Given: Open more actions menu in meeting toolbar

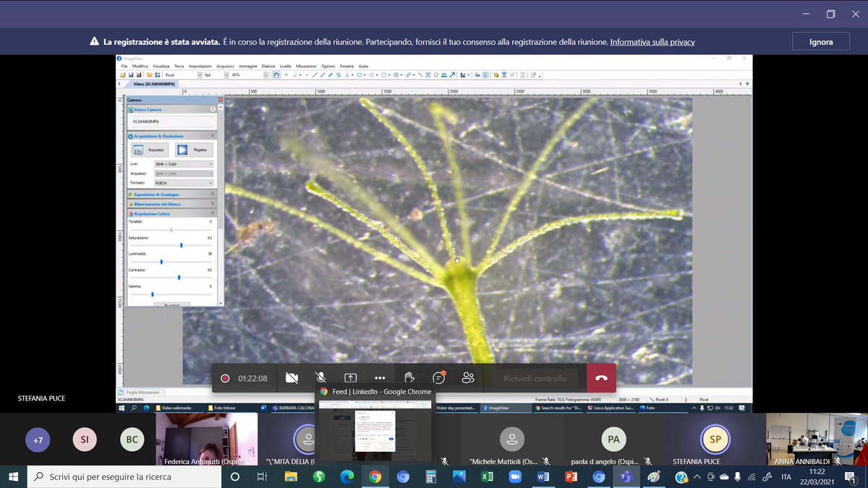Looking at the screenshot, I should [380, 378].
